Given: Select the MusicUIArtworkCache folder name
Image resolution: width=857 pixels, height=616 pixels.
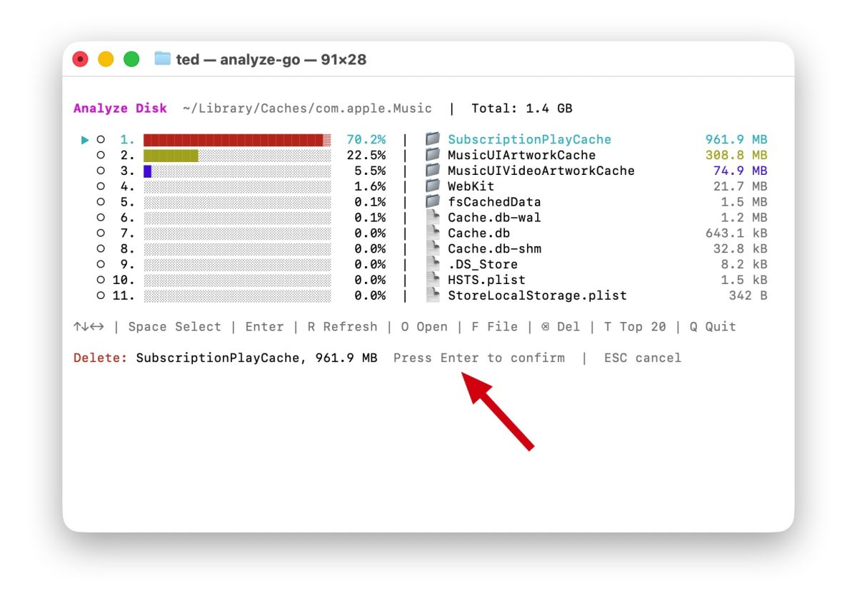Looking at the screenshot, I should [x=522, y=155].
